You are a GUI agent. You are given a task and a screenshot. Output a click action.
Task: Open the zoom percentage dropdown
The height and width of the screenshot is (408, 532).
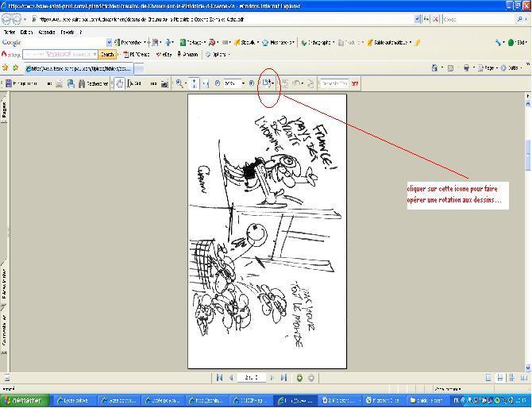(x=243, y=83)
